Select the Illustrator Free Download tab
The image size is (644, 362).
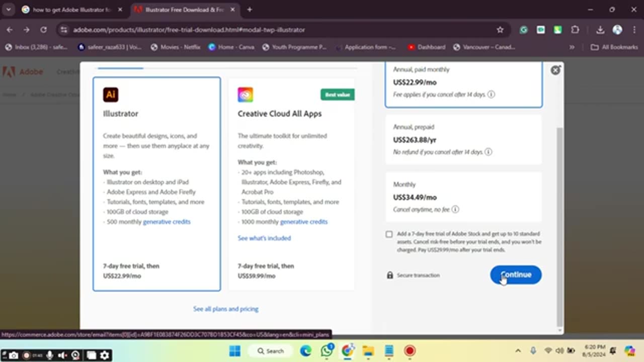186,10
